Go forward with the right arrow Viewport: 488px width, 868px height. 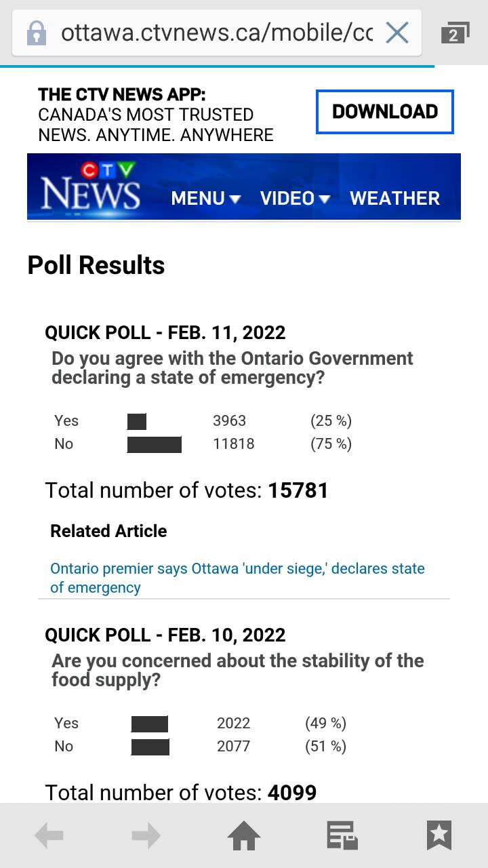coord(146,835)
